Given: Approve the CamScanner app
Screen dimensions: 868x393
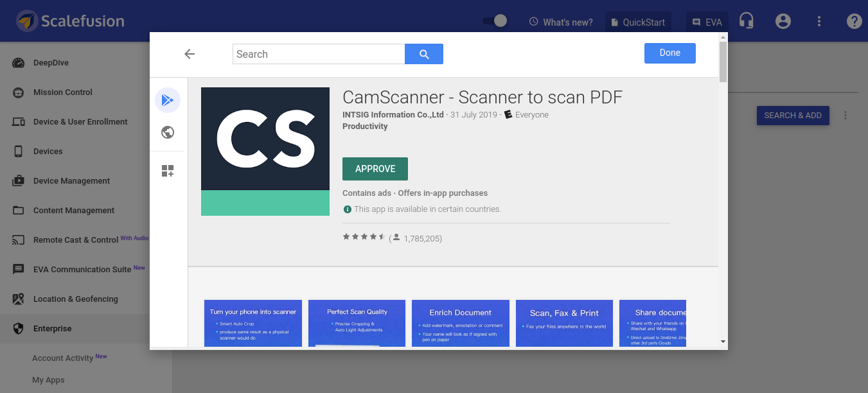Looking at the screenshot, I should 375,169.
